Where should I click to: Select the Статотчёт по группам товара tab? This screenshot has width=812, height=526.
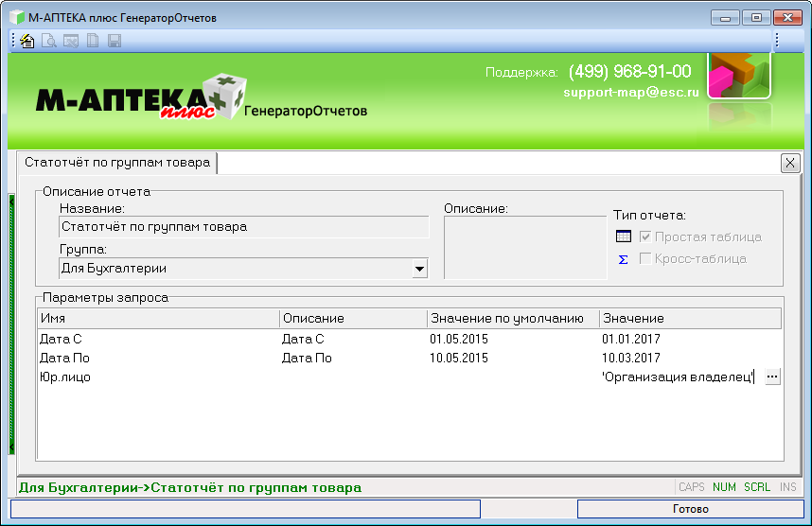click(x=117, y=163)
